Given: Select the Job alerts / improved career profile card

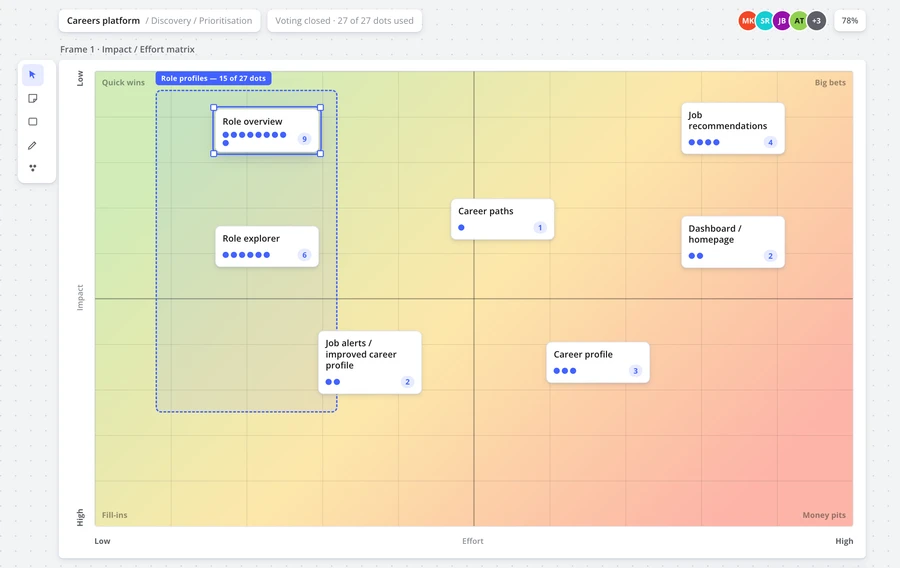Looking at the screenshot, I should 370,363.
